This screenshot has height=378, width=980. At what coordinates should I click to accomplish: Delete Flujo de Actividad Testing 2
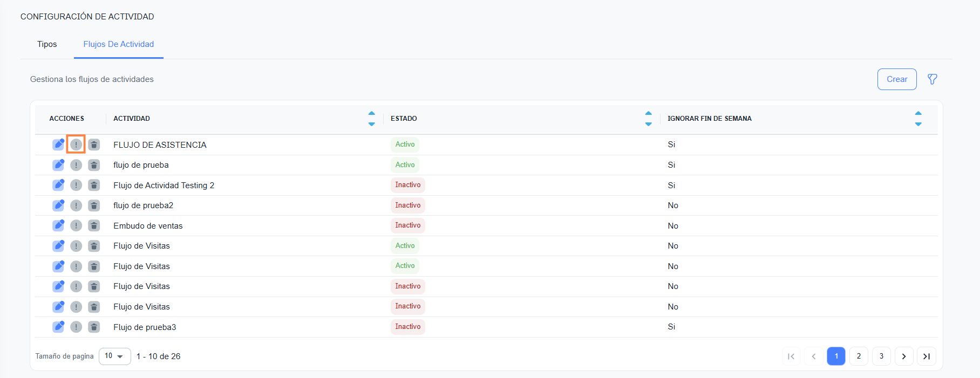tap(94, 185)
